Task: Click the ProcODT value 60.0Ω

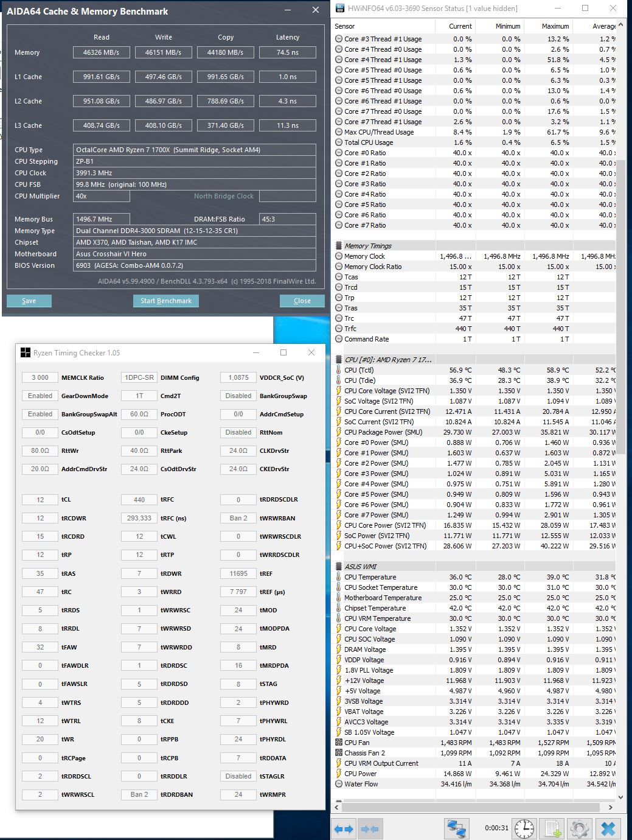Action: pos(139,414)
